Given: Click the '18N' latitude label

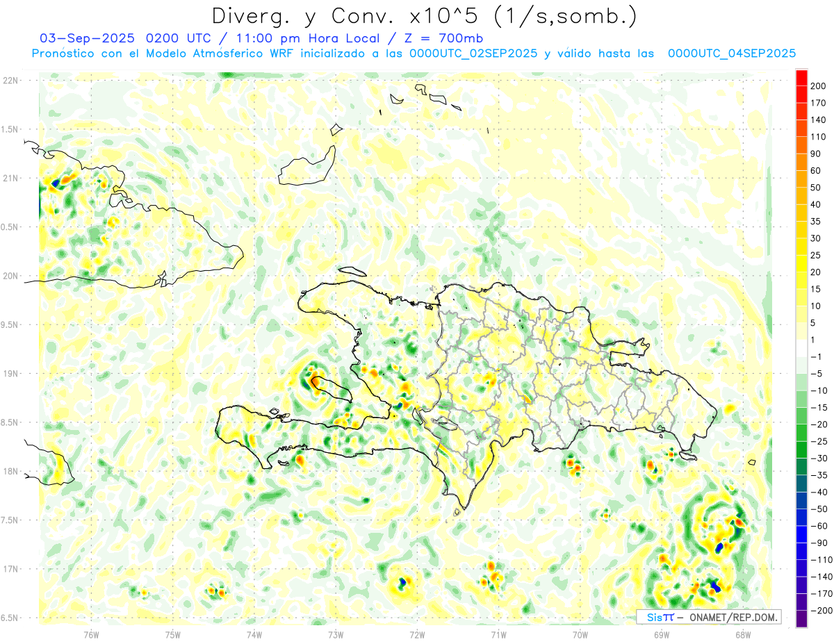Looking at the screenshot, I should pyautogui.click(x=10, y=471).
